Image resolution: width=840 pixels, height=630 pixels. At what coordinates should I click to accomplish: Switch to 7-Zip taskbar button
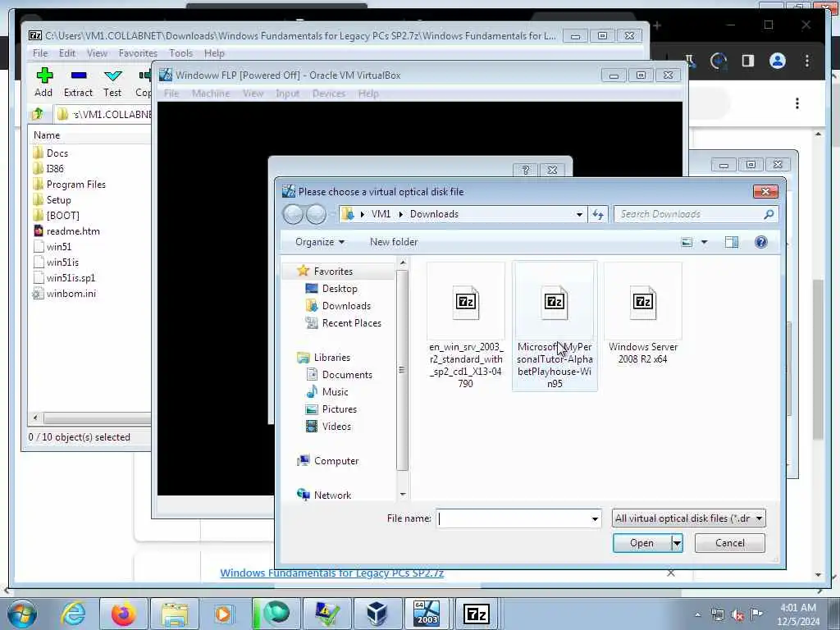coord(477,614)
